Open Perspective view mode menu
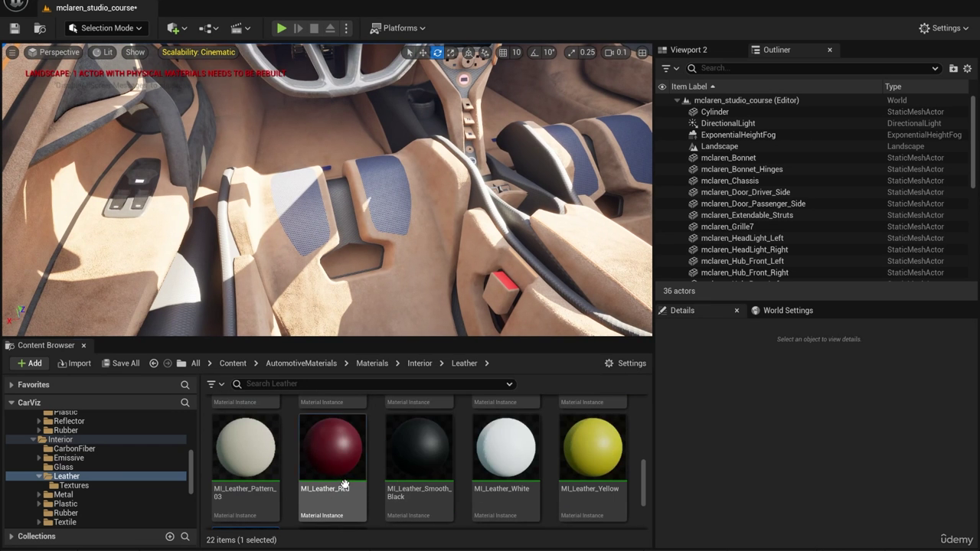Image resolution: width=980 pixels, height=551 pixels. point(53,52)
